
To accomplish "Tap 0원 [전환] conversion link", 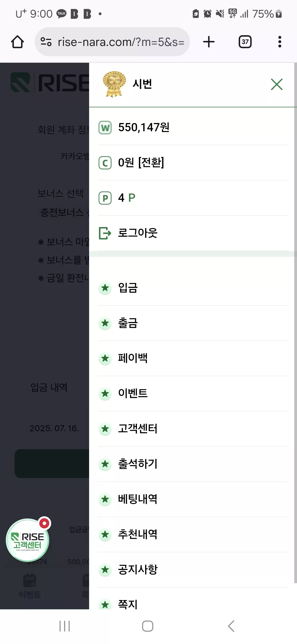I will click(141, 163).
